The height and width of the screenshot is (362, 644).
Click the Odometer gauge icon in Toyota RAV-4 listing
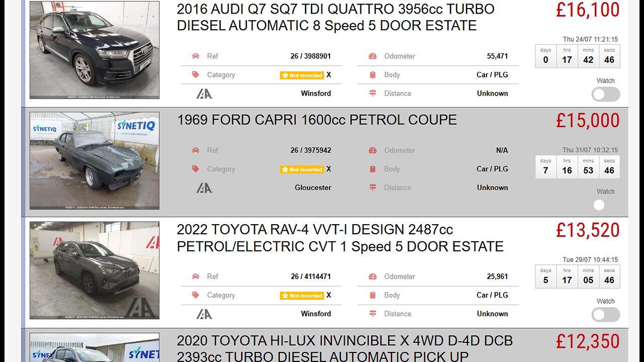click(373, 277)
